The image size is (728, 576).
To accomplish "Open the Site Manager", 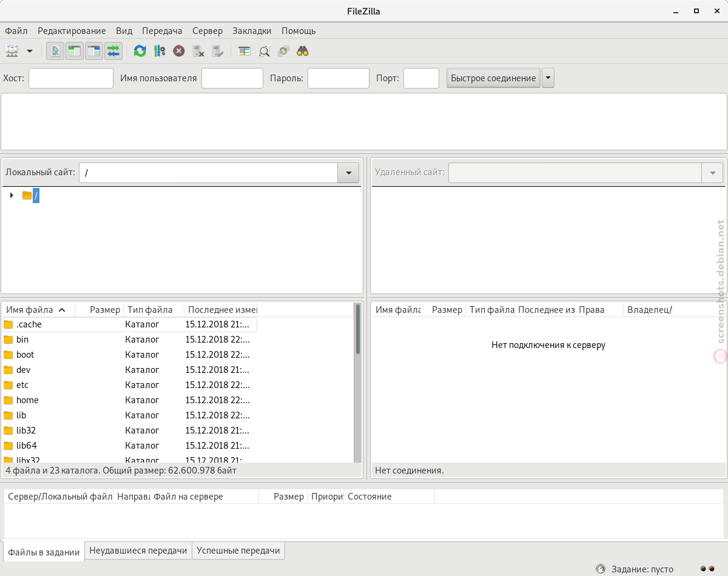I will pos(12,51).
